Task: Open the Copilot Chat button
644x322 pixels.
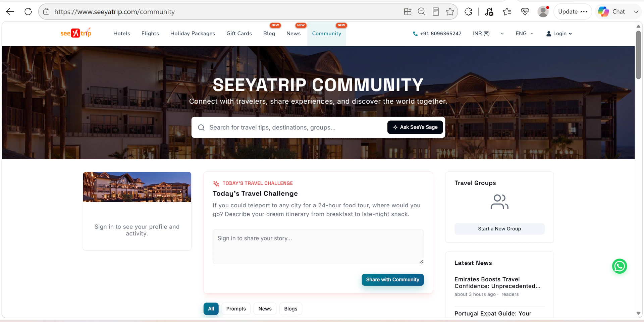Action: coord(612,12)
